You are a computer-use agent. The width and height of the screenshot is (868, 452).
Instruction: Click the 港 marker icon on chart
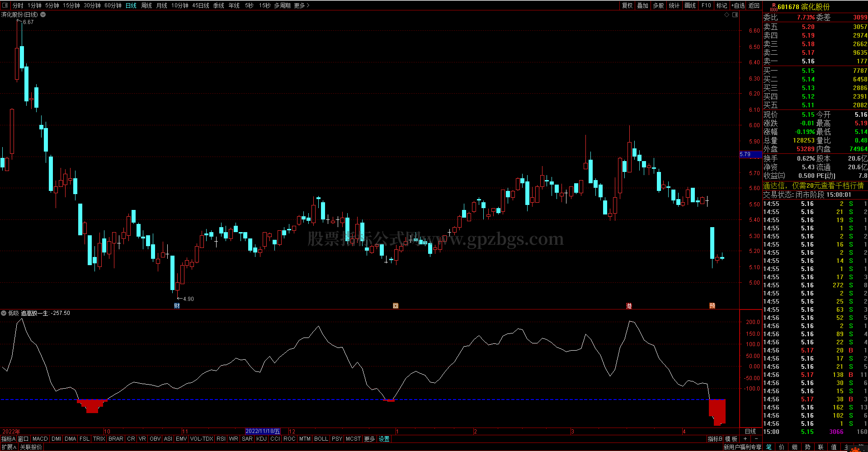tap(629, 306)
